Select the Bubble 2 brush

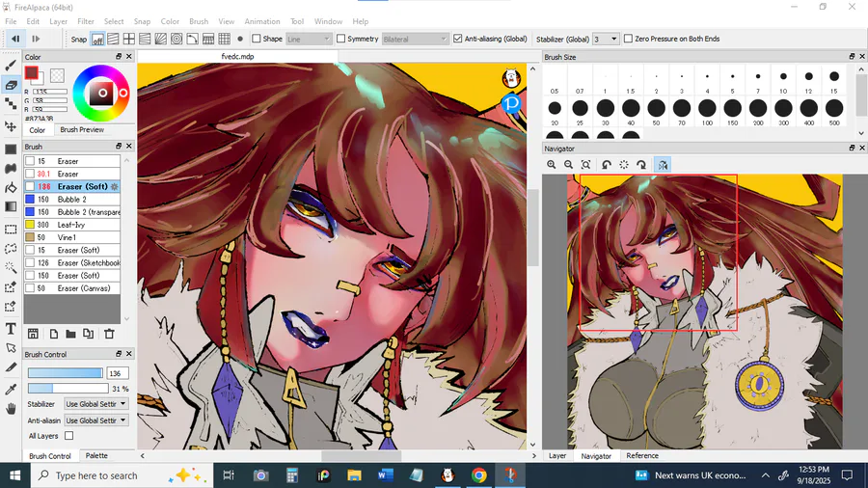(x=72, y=200)
